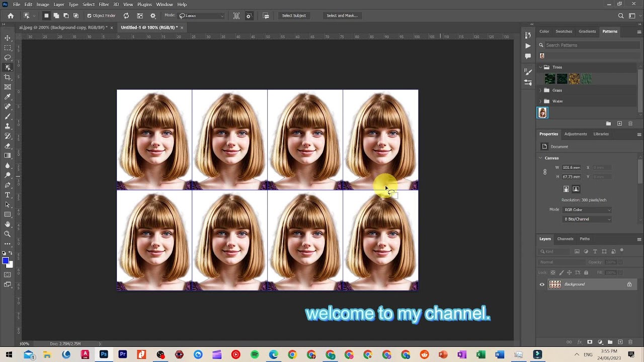This screenshot has width=644, height=362.
Task: Click the Select Subject button
Action: (x=294, y=16)
